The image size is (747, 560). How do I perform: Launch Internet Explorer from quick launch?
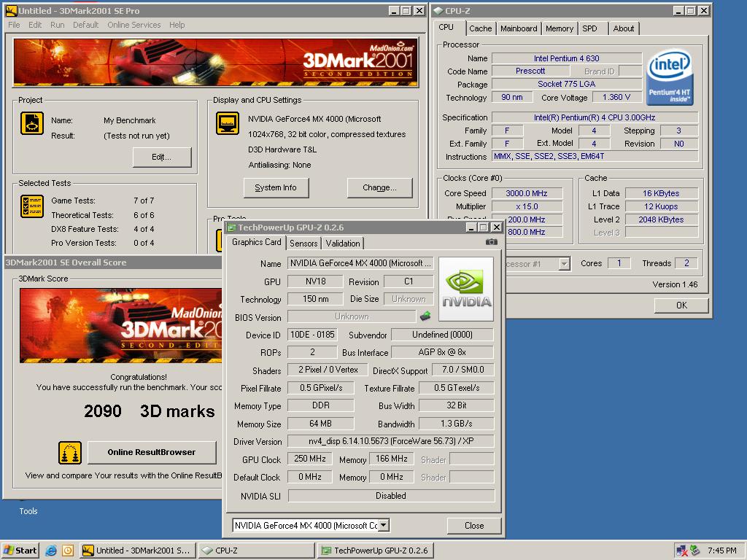(51, 551)
